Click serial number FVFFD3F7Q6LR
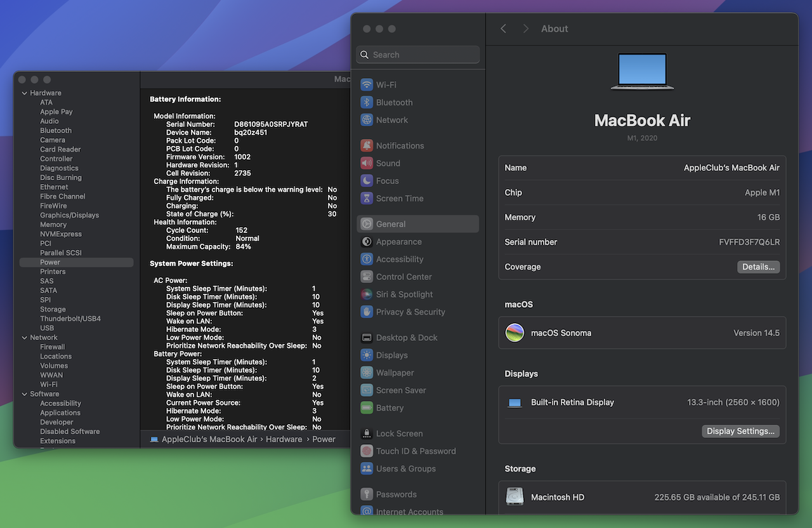This screenshot has width=812, height=528. (x=749, y=242)
